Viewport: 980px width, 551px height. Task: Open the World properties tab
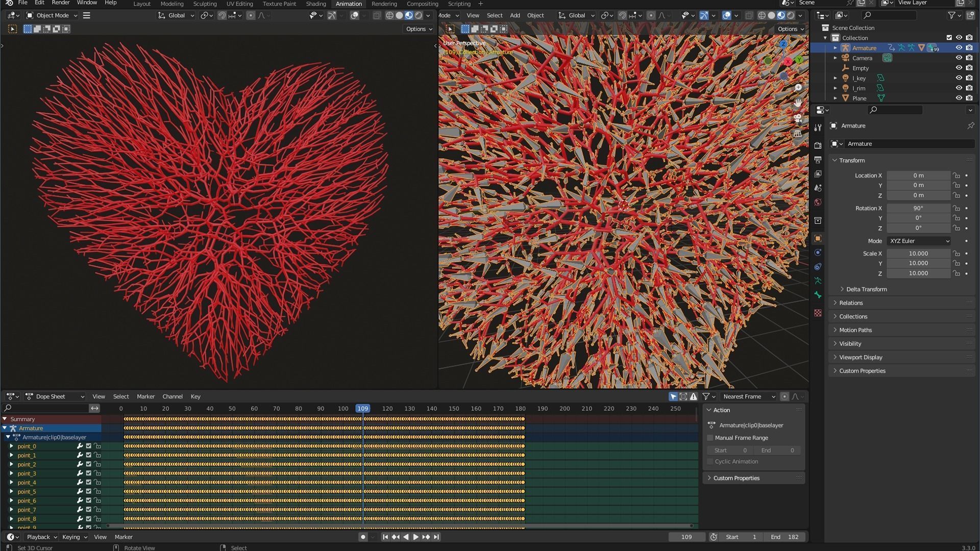tap(818, 203)
